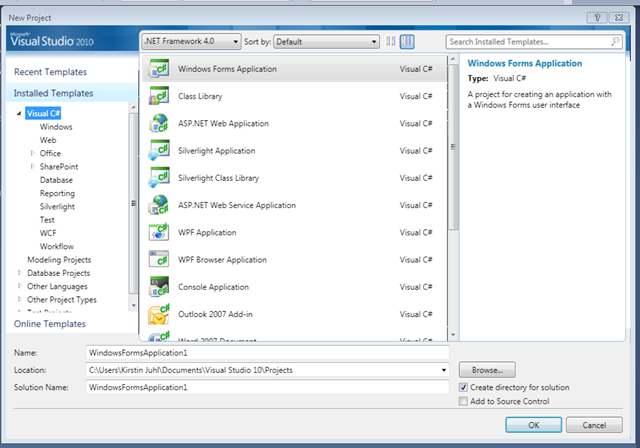
Task: Open the Sort by Default dropdown
Action: click(326, 42)
